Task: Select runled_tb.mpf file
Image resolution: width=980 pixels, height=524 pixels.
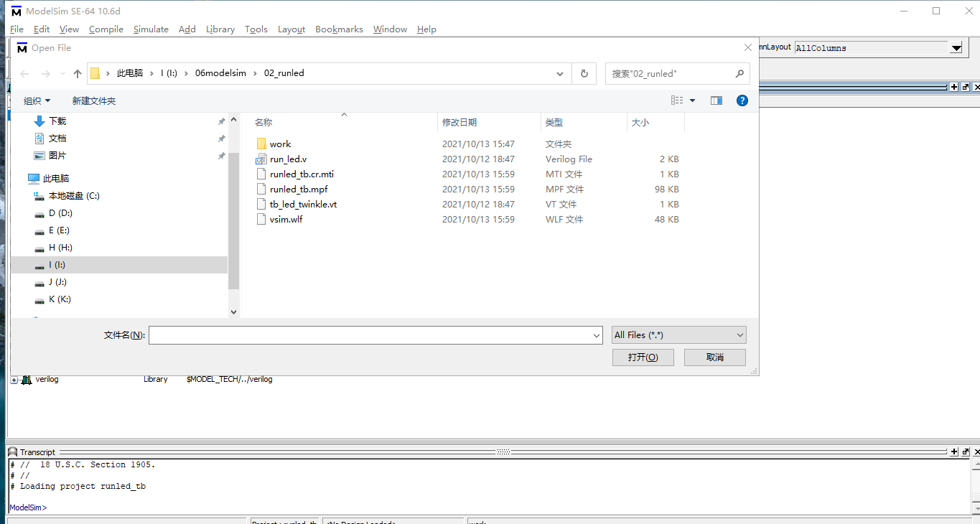Action: [299, 190]
